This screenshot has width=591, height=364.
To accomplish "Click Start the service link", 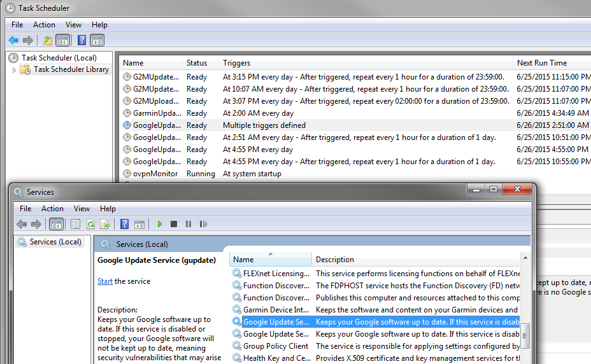I will pyautogui.click(x=105, y=281).
